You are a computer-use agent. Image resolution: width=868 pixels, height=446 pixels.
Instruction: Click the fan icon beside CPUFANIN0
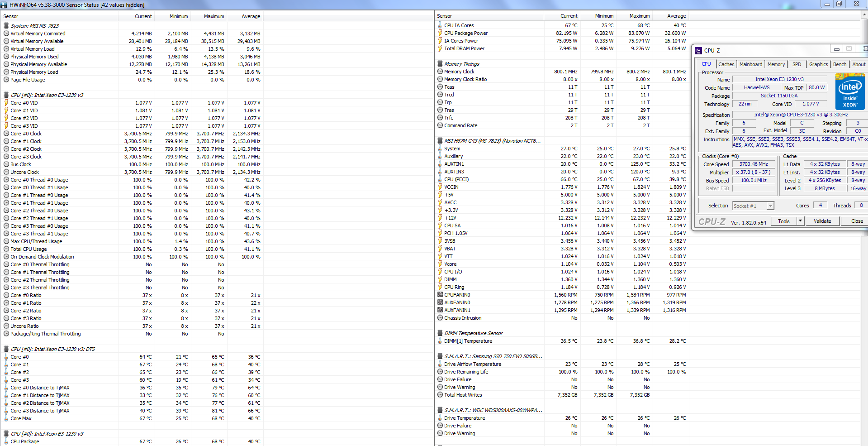click(x=440, y=295)
